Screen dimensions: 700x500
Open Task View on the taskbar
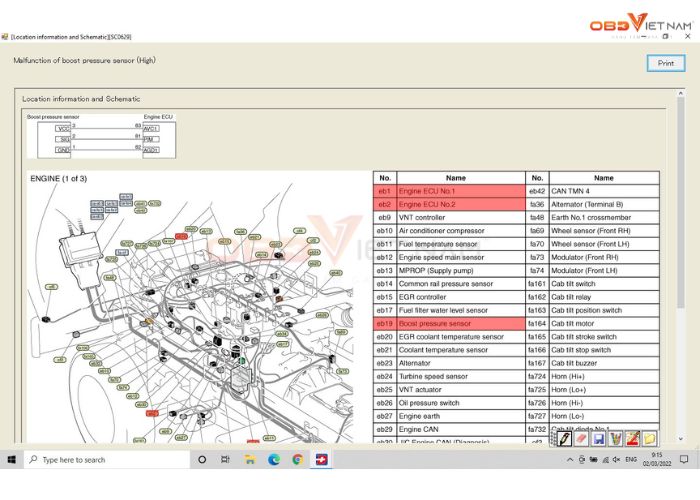coord(225,459)
